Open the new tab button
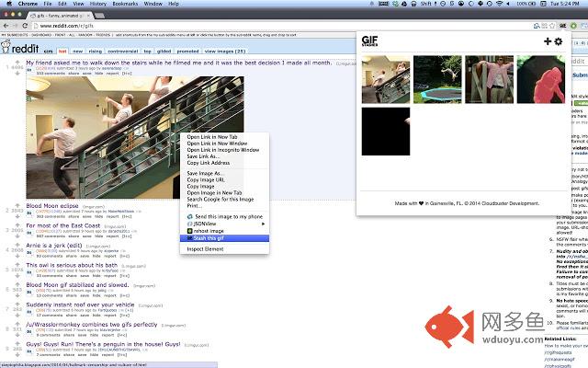The height and width of the screenshot is (368, 588). click(99, 16)
